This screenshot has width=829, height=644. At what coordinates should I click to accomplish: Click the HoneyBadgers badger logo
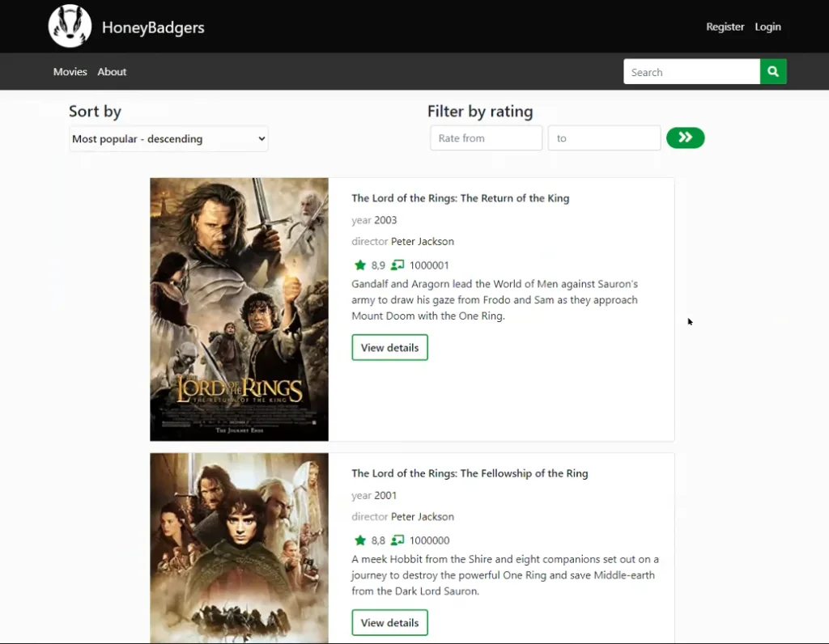(70, 26)
